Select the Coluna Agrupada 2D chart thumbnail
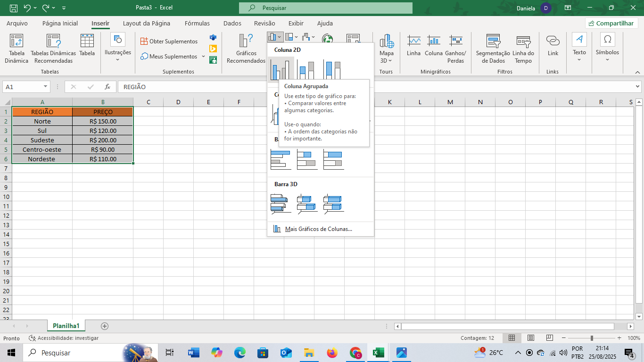644x362 pixels. click(281, 70)
